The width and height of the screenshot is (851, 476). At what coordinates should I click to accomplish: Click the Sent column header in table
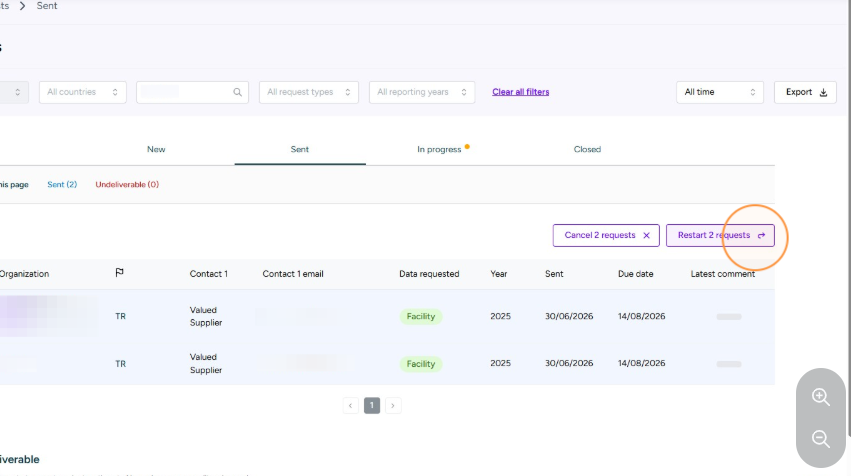click(554, 274)
